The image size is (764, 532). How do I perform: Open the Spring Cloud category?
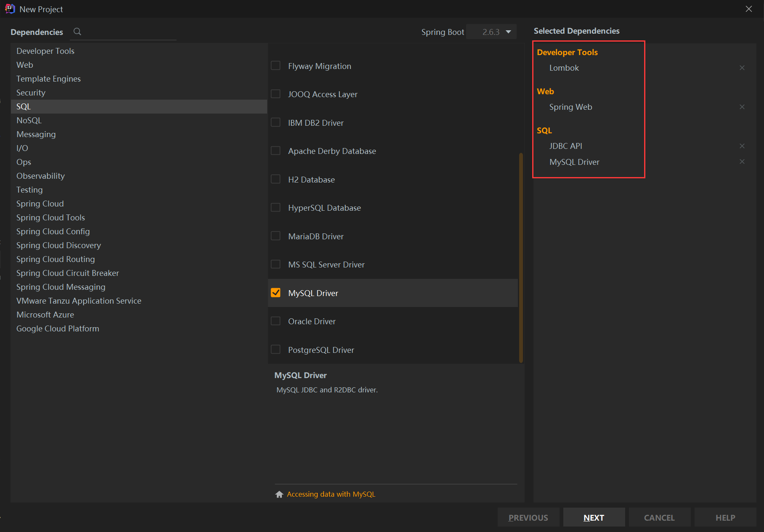pos(139,204)
